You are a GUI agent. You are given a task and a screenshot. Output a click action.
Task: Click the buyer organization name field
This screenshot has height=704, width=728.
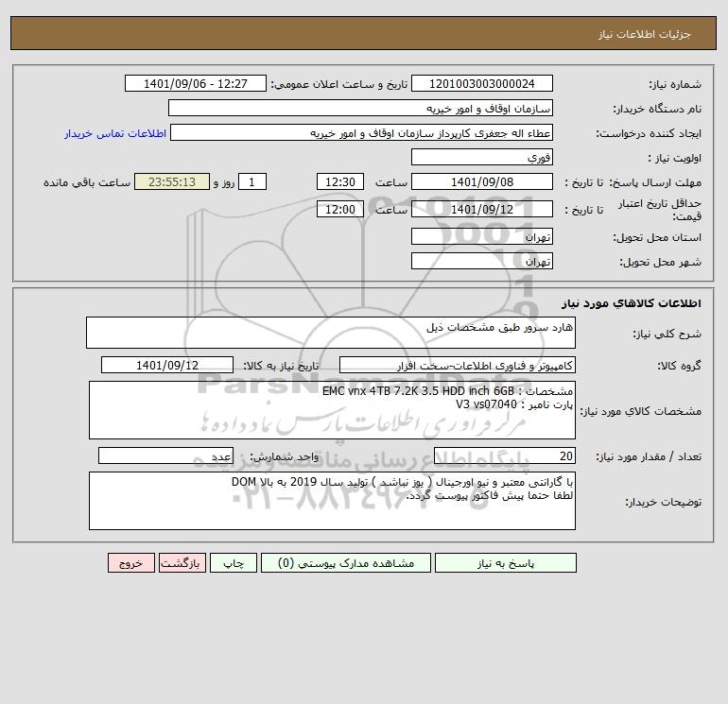pyautogui.click(x=360, y=108)
